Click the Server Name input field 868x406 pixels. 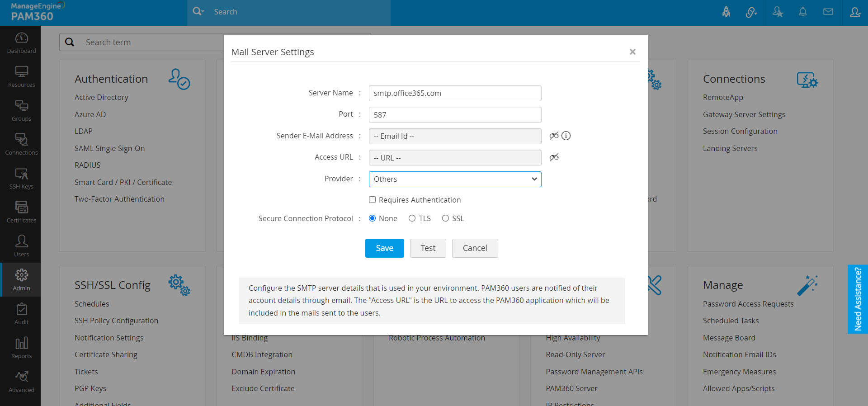(455, 93)
